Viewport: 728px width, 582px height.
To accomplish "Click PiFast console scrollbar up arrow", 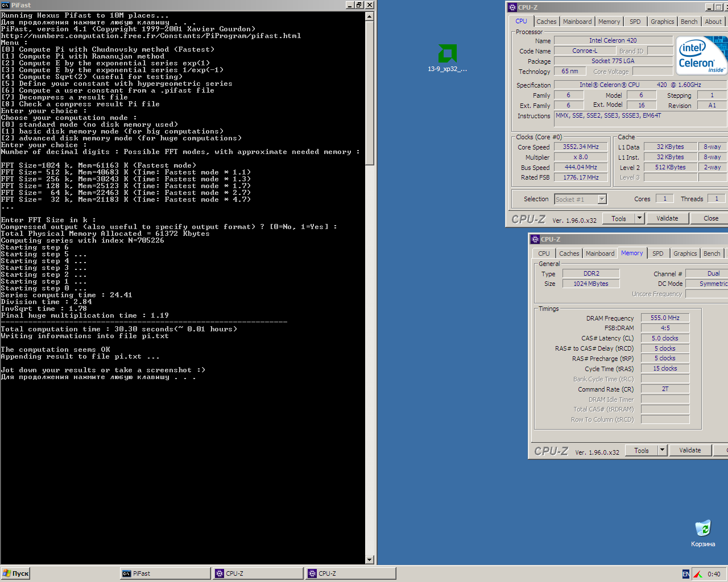I will point(370,16).
